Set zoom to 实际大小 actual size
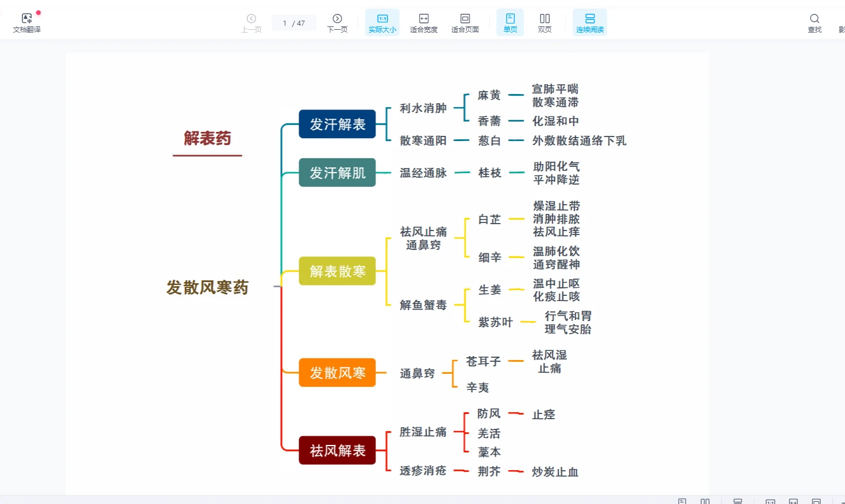 382,23
